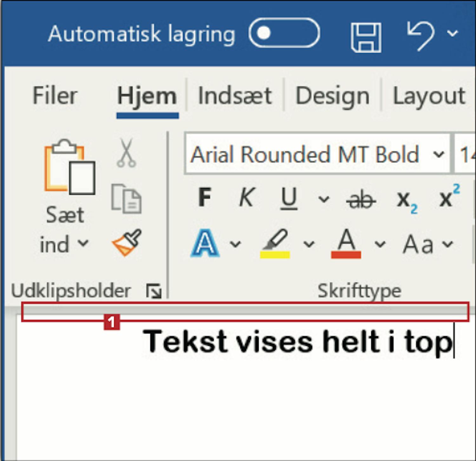Save document with the floppy disk icon
Viewport: 476px width, 461px height.
coord(366,37)
